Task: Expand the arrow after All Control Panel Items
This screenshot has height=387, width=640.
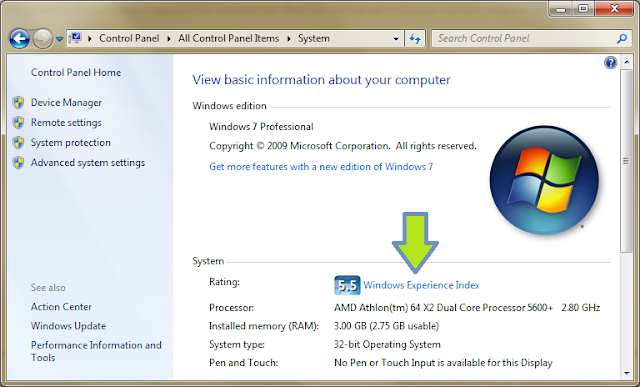Action: tap(289, 39)
